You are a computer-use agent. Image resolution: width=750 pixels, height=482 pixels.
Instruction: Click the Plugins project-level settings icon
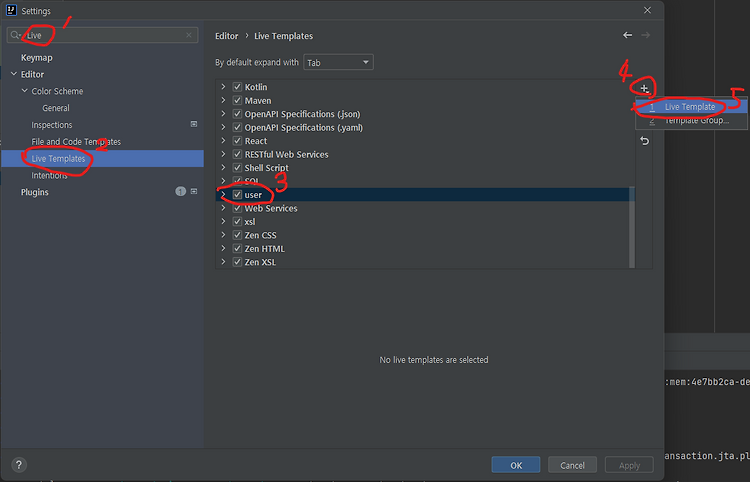tap(194, 191)
